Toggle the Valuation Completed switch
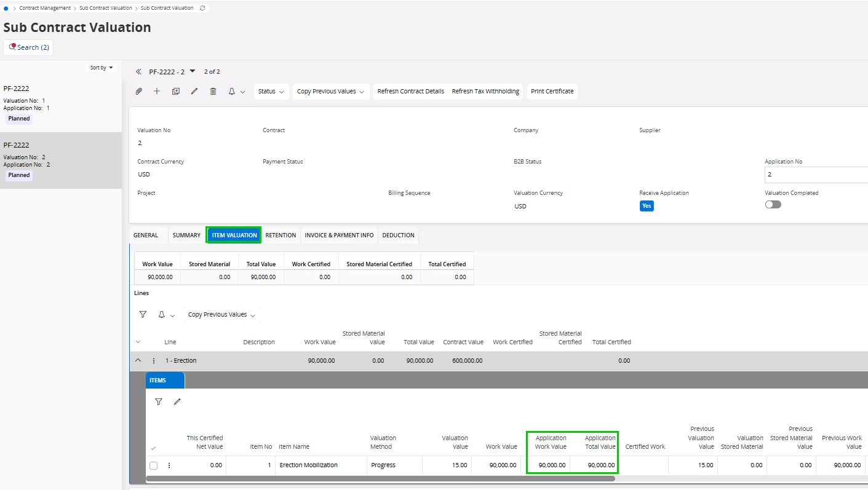 click(773, 205)
